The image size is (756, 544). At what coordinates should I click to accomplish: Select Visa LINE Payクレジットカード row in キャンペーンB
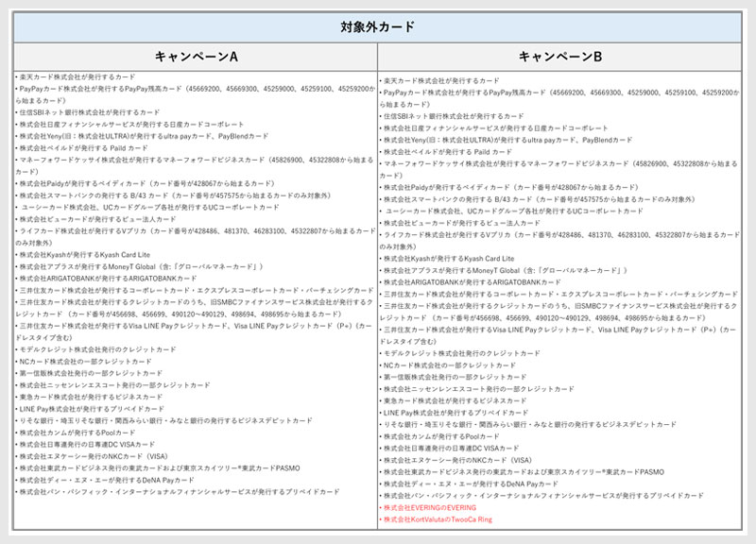click(558, 336)
